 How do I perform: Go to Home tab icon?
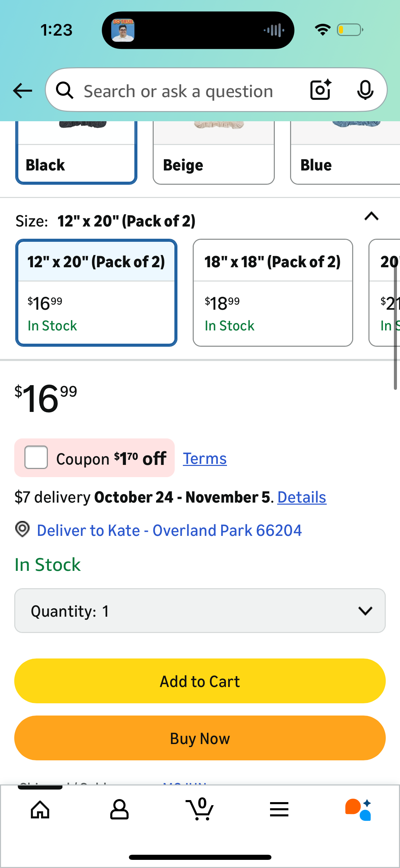pos(40,810)
